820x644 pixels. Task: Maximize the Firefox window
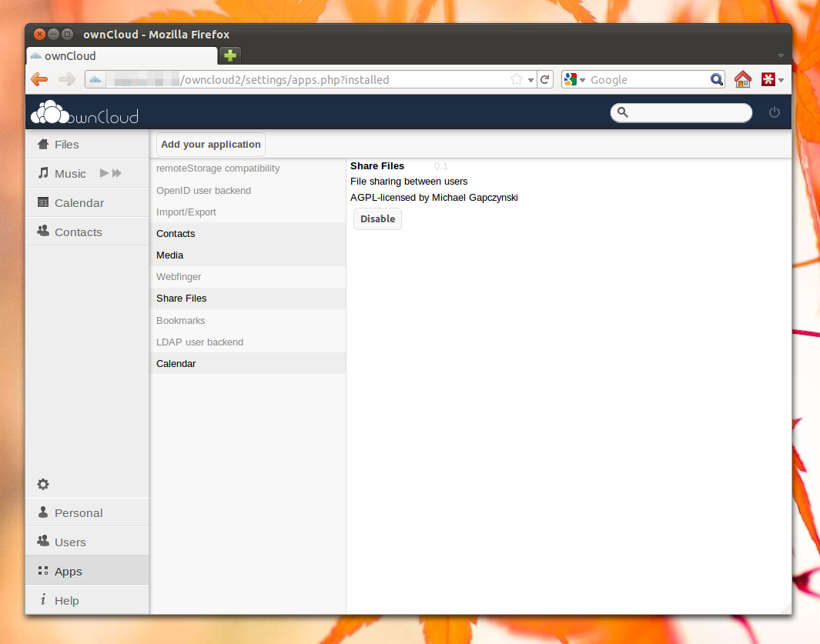click(67, 35)
